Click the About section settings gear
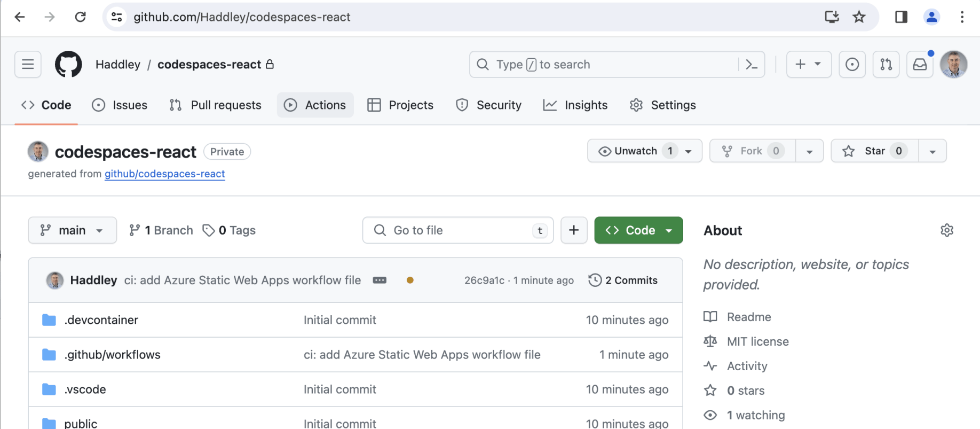Image resolution: width=980 pixels, height=429 pixels. tap(946, 230)
